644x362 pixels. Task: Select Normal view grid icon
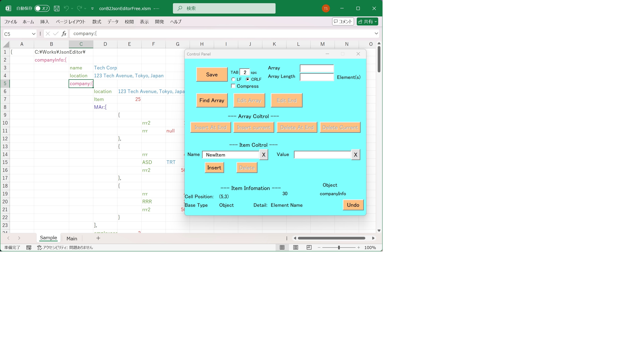pyautogui.click(x=282, y=247)
